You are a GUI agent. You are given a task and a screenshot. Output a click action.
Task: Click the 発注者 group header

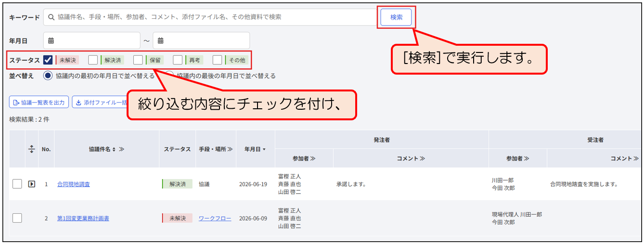click(382, 140)
